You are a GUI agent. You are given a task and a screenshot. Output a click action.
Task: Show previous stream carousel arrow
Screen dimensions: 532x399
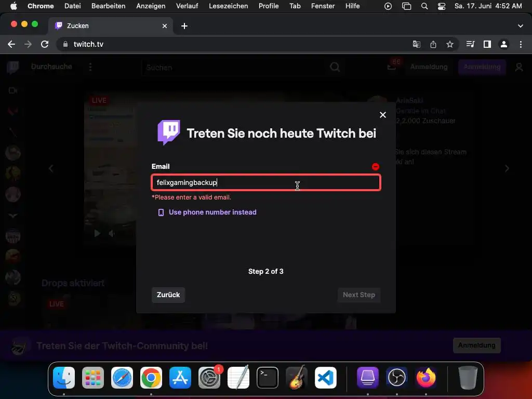(x=51, y=169)
